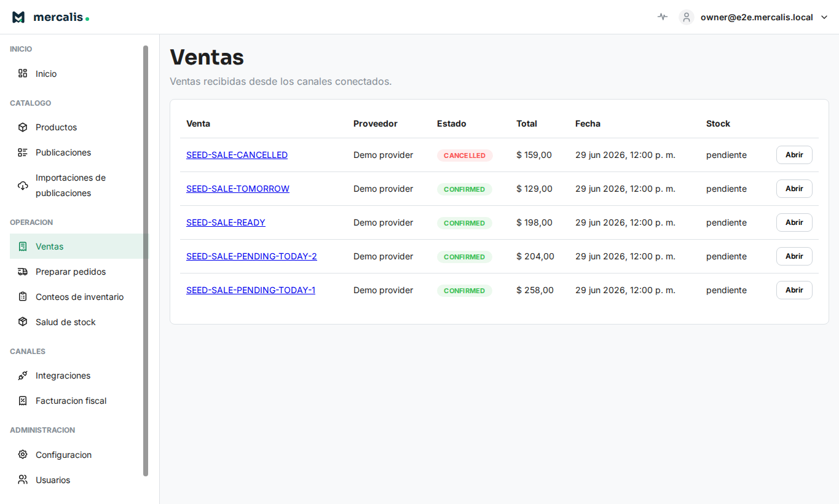Click the Ventas receipt icon

coord(23,246)
